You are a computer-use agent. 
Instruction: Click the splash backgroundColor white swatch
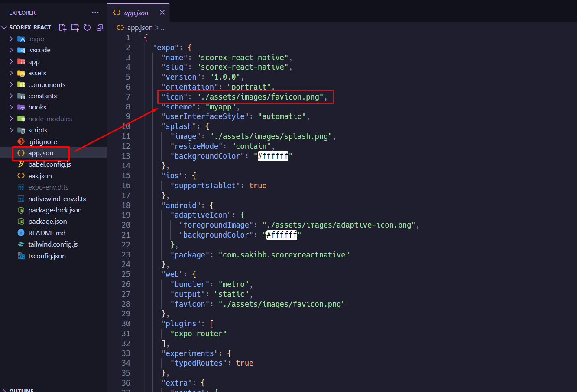273,156
